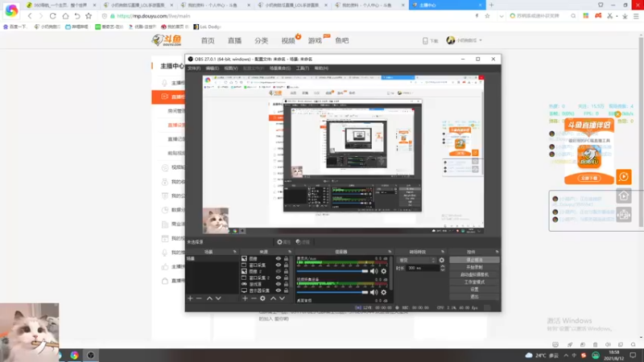Lock the 游戏源 source
644x362 pixels.
click(x=287, y=284)
